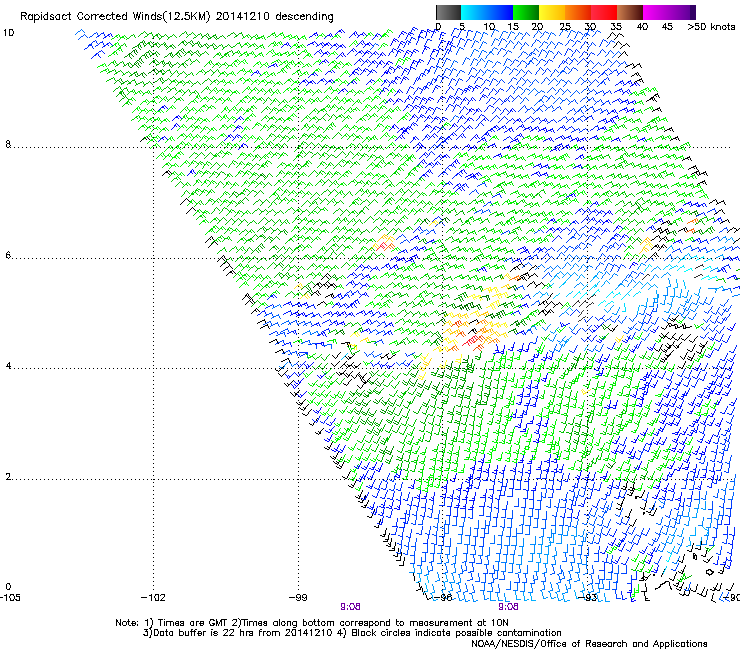Click the '>50 knots' legend label
The width and height of the screenshot is (740, 650).
(x=711, y=26)
